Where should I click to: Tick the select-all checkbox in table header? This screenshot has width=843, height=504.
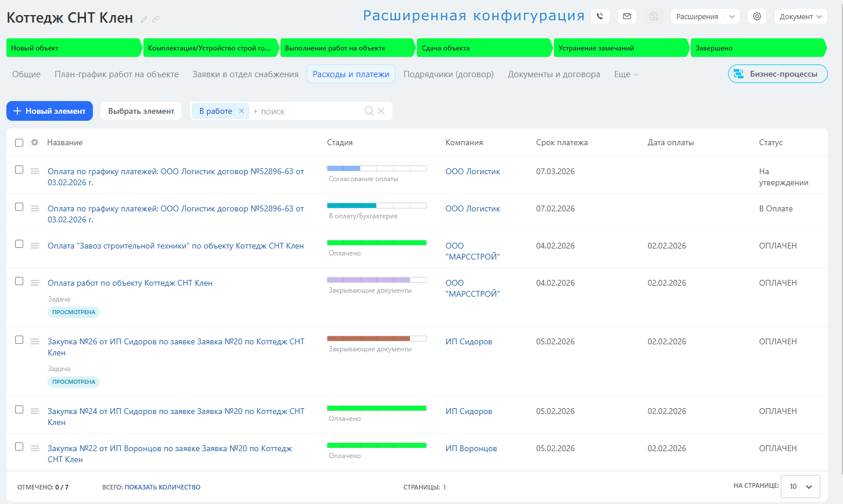click(19, 143)
